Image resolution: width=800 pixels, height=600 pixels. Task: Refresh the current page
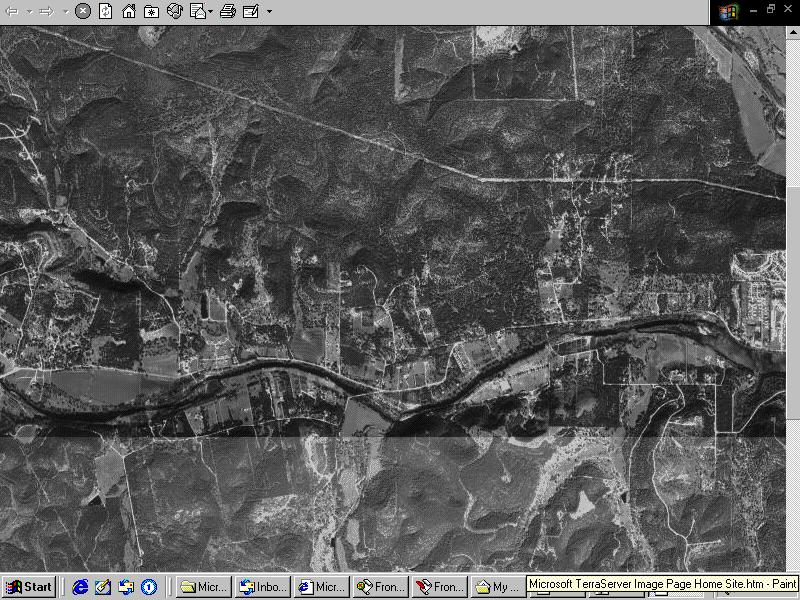click(x=106, y=12)
